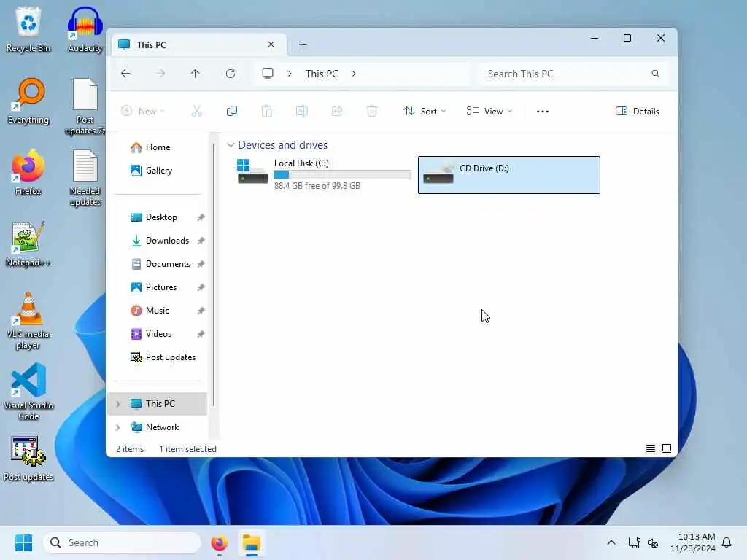Open the clock showing 10:13 AM
Screen dimensions: 747x560
coord(693,542)
